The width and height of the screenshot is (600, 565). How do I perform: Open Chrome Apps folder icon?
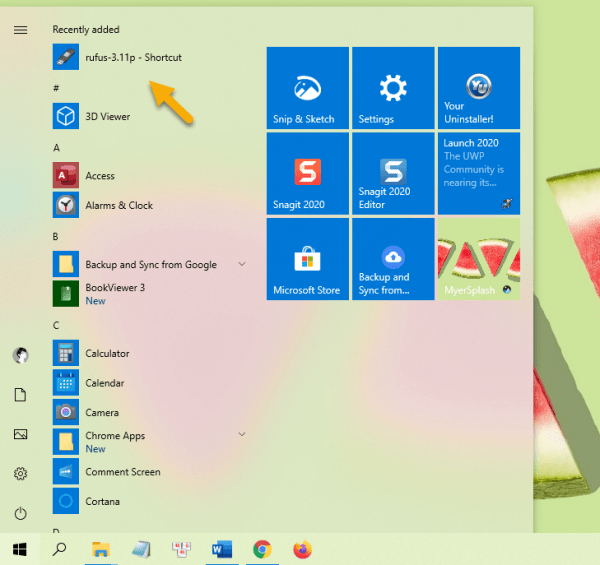coord(66,442)
